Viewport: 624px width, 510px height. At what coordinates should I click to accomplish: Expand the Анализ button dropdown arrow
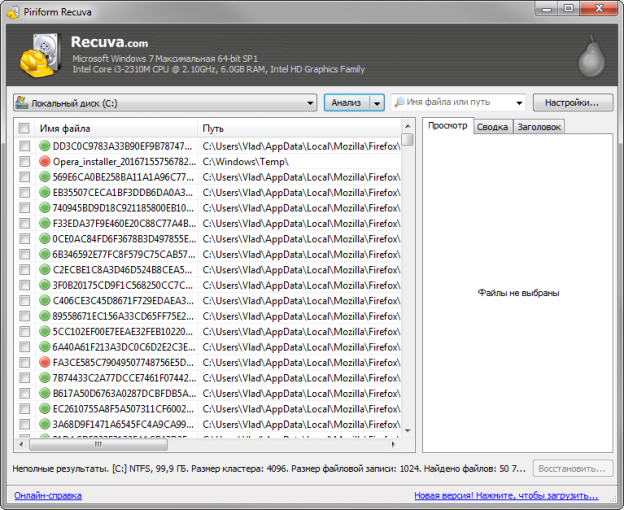[376, 103]
